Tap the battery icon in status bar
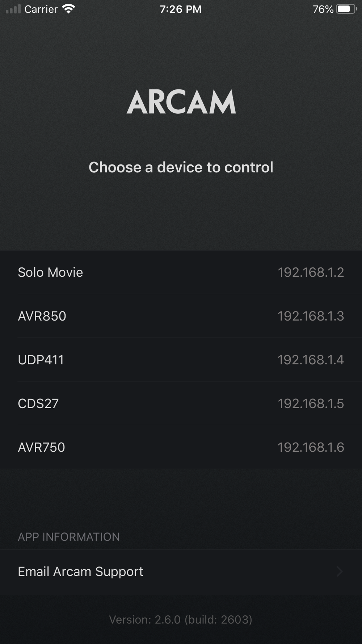The image size is (362, 644). click(346, 9)
